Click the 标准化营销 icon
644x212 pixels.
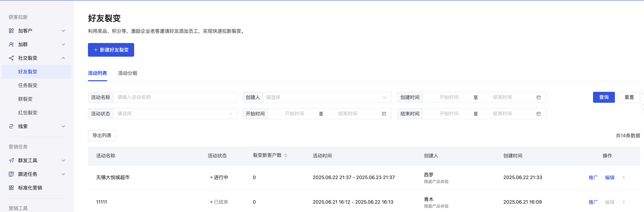point(11,188)
